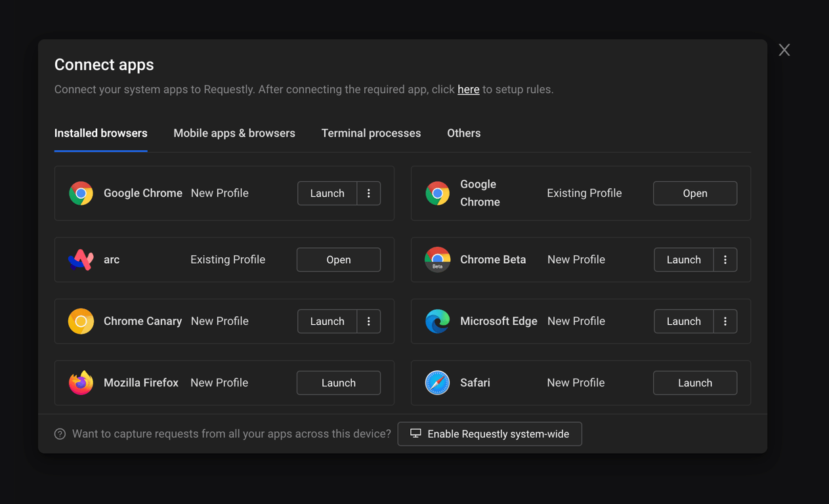
Task: Switch to the Terminal processes tab
Action: (371, 133)
